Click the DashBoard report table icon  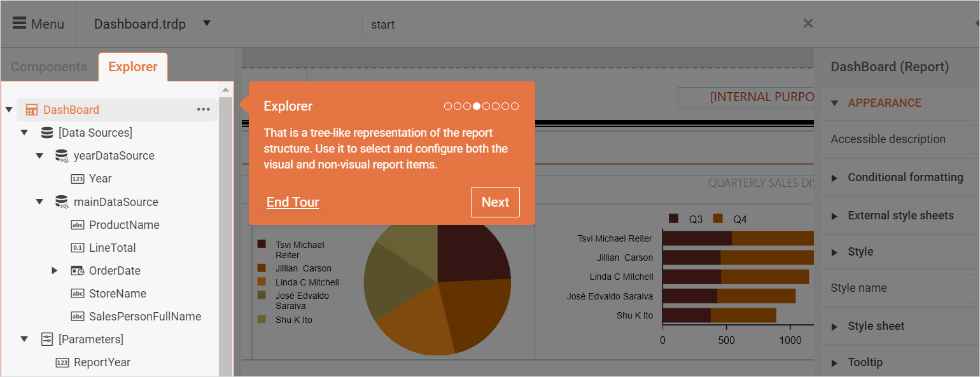click(31, 110)
